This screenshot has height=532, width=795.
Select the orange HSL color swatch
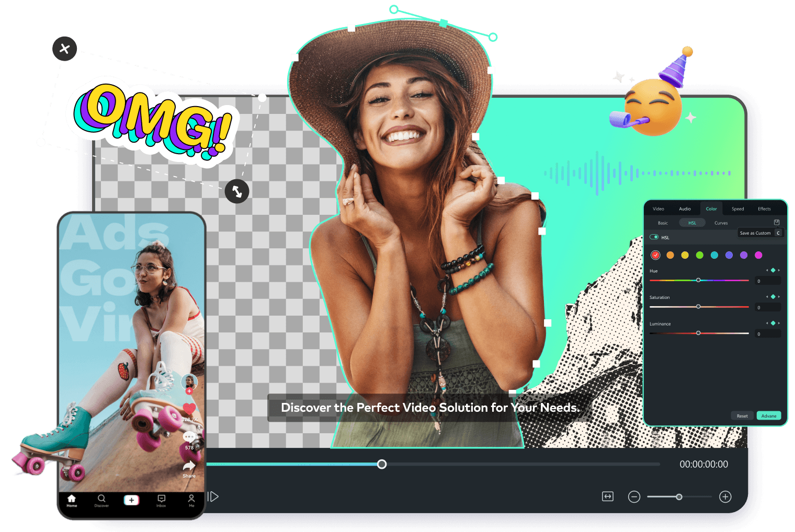(670, 255)
